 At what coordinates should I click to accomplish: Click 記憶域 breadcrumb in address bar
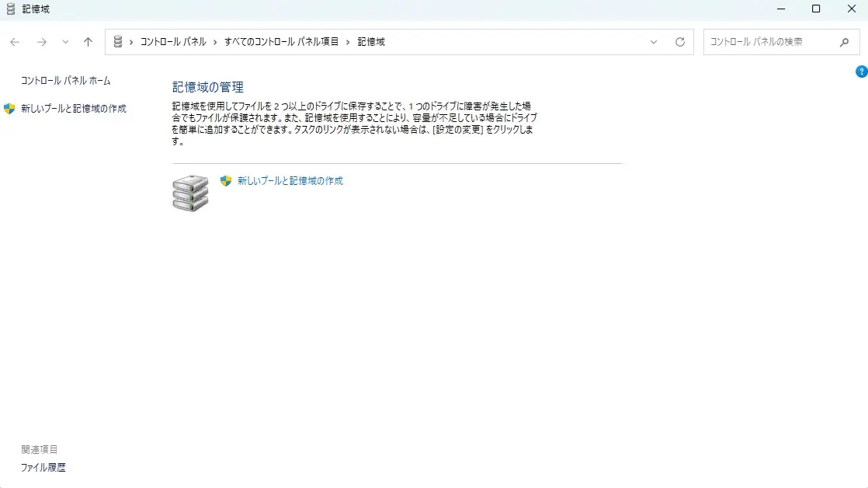[371, 41]
